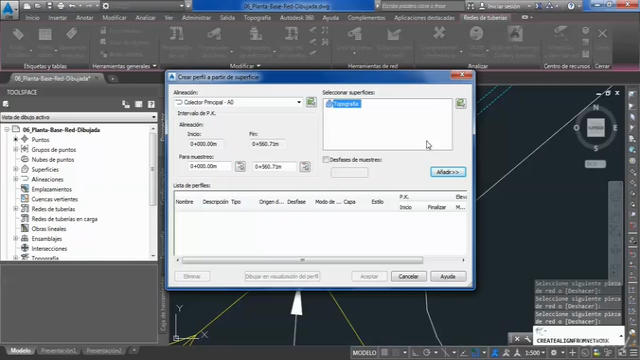This screenshot has height=360, width=640.
Task: Click the workspace switching gear icon in status bar
Action: point(554,353)
